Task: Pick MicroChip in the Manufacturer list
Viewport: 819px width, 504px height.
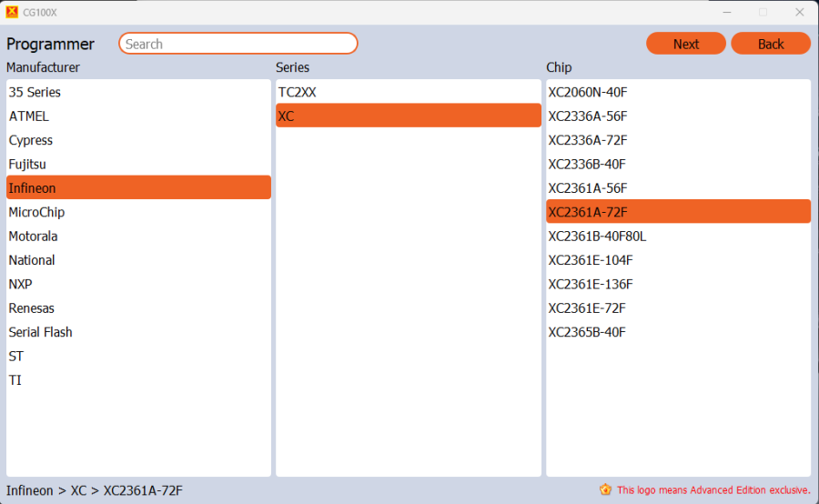Action: (x=36, y=212)
